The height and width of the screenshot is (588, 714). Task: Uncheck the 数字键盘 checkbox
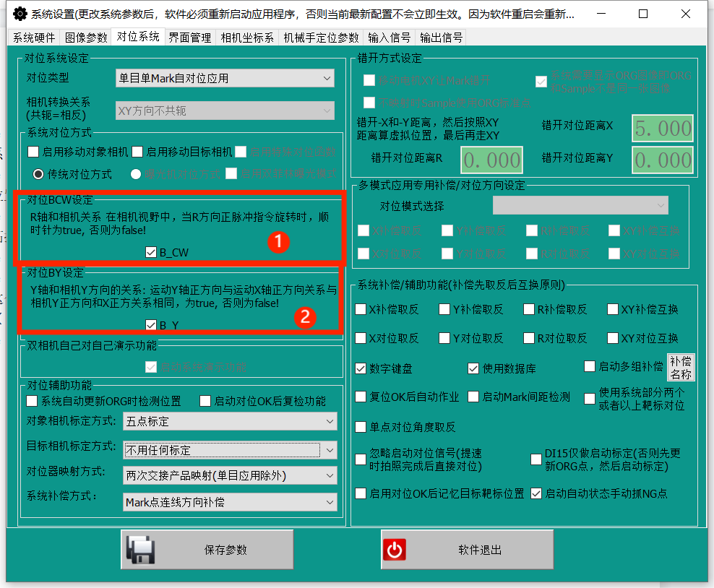tap(361, 368)
